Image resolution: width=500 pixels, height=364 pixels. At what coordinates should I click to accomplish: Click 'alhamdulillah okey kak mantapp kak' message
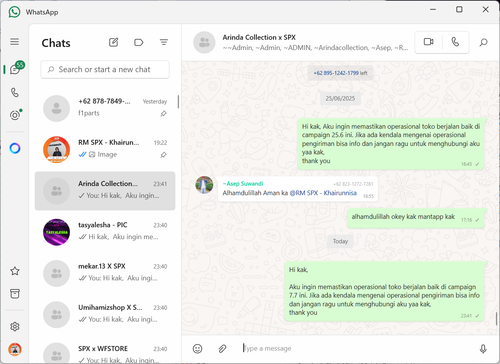point(416,218)
